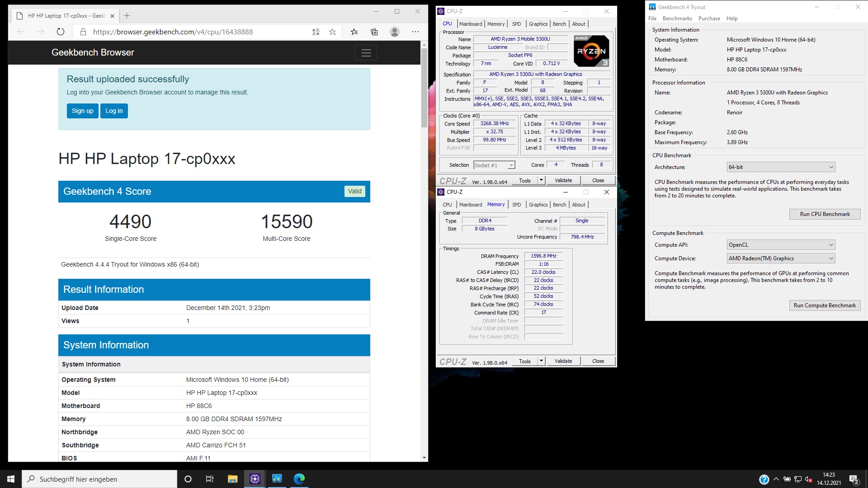Screen dimensions: 868x488
Task: Show hidden system tray icons
Action: point(776,479)
